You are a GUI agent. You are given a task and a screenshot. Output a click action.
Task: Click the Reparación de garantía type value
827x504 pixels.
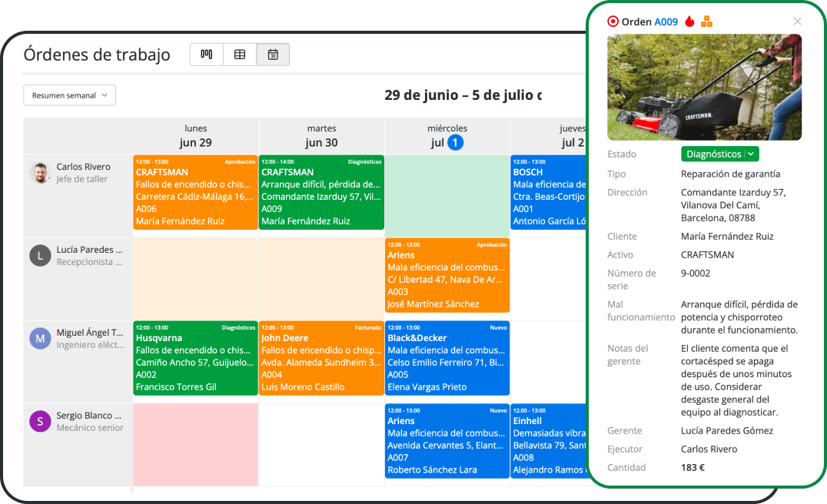click(730, 174)
